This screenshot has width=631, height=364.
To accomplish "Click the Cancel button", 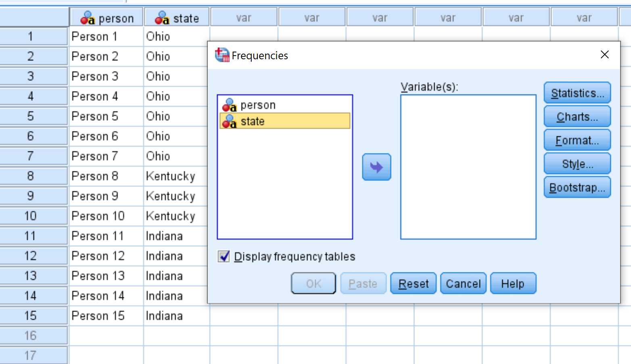I will point(463,283).
